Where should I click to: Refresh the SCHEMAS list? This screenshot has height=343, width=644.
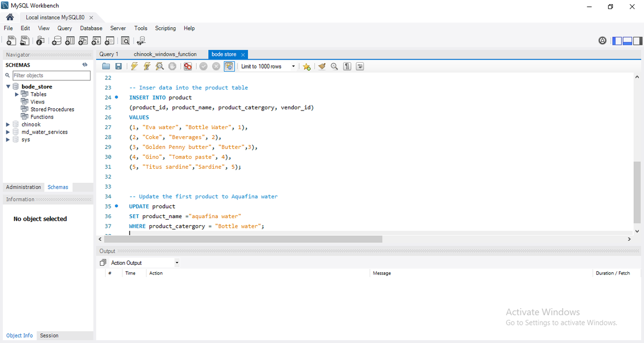pos(85,65)
